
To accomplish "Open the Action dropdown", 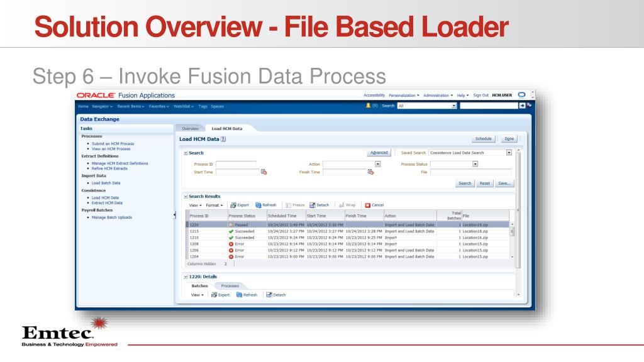I will pyautogui.click(x=378, y=164).
